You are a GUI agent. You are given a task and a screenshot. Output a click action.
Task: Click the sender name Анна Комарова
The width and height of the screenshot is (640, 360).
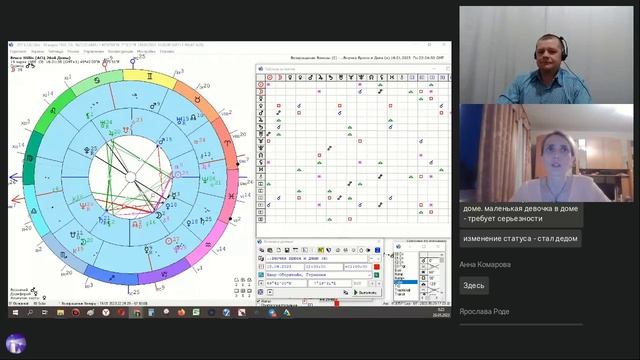tap(485, 264)
